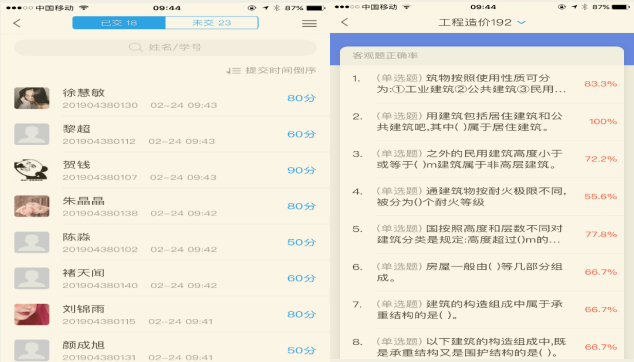Screen dimensions: 634x362
Task: View 徐慧敏's 80分 score
Action: (301, 98)
